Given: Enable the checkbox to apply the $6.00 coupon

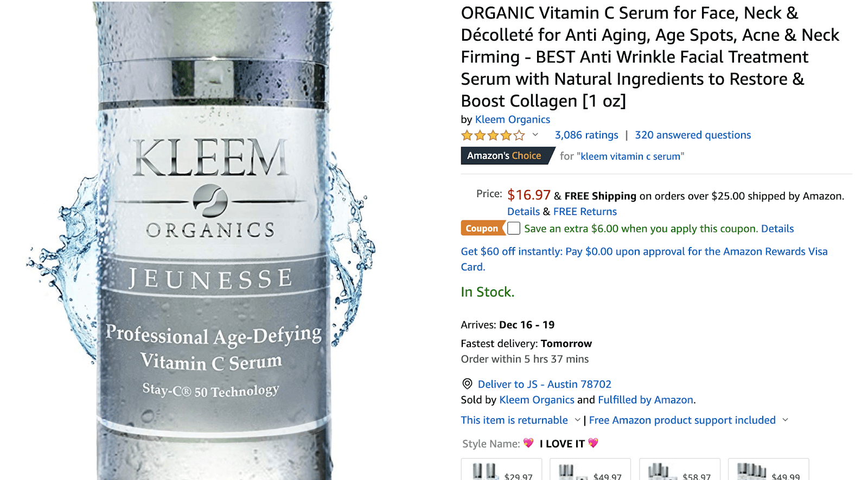Looking at the screenshot, I should click(x=513, y=228).
